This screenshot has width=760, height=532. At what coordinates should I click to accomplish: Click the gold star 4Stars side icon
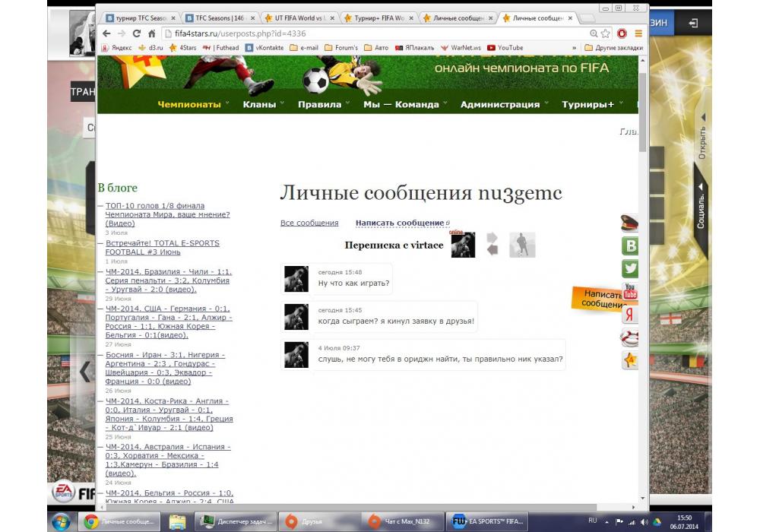[x=629, y=360]
